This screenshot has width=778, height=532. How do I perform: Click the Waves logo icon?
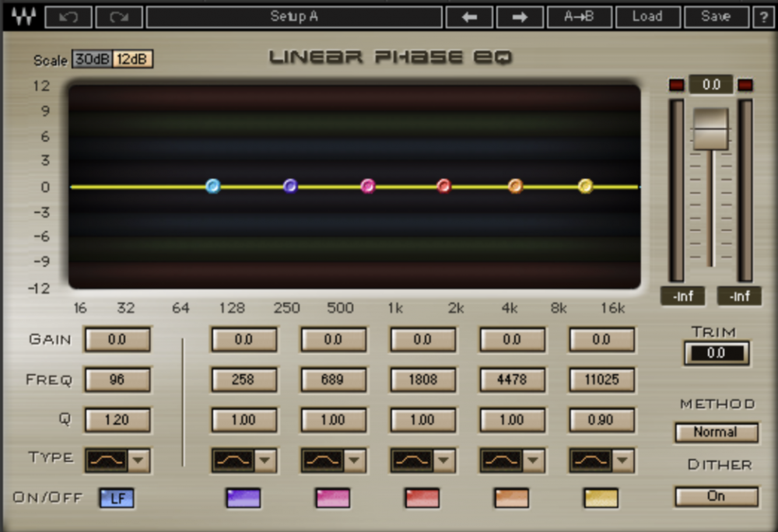22,16
